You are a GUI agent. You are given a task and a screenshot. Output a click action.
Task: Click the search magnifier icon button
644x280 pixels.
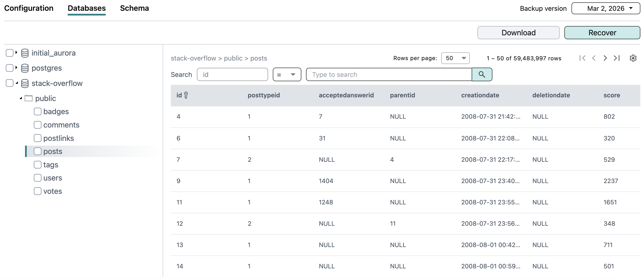coord(482,74)
